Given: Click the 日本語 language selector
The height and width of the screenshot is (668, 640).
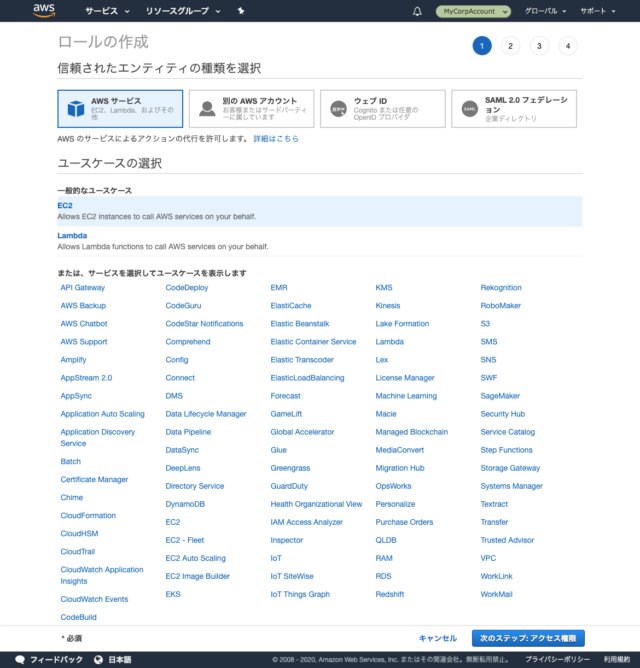Looking at the screenshot, I should [x=120, y=659].
